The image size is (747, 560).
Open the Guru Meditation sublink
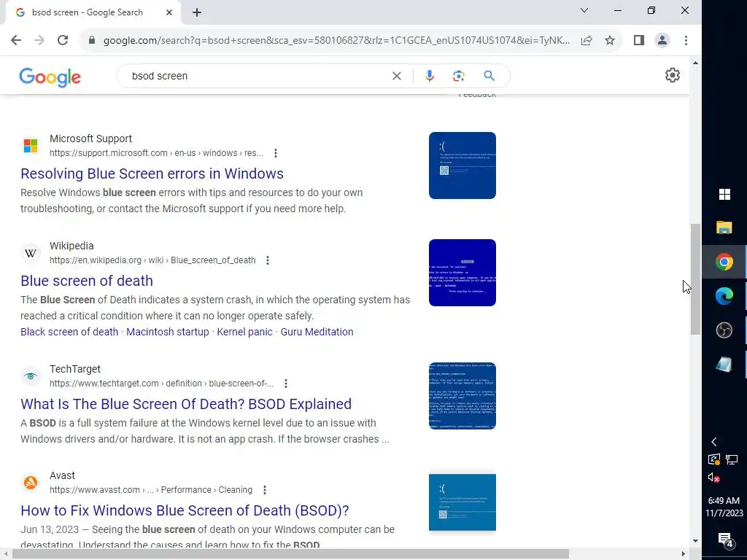coord(317,332)
